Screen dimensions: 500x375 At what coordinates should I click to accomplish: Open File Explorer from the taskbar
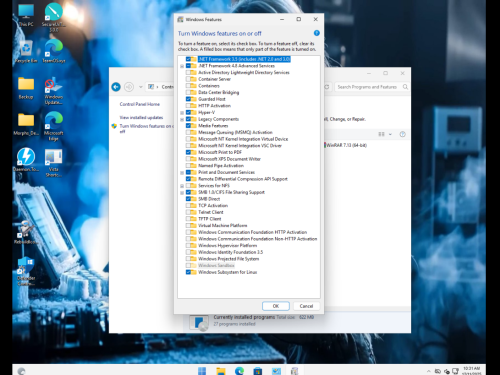221,371
